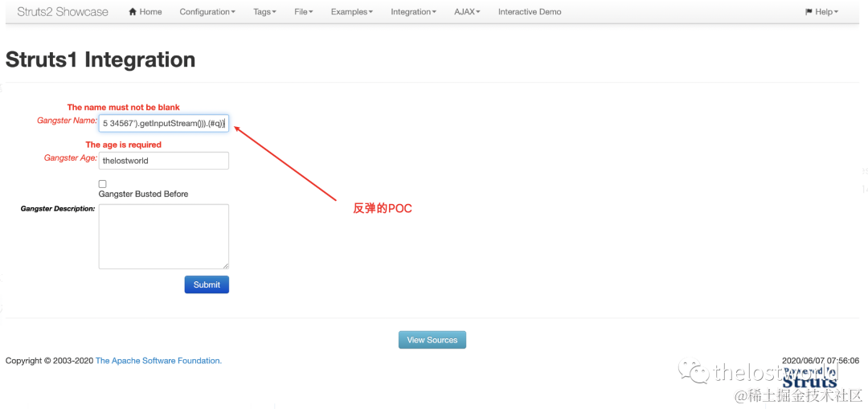Click the Copyright © 2003-2020 text

pos(49,361)
